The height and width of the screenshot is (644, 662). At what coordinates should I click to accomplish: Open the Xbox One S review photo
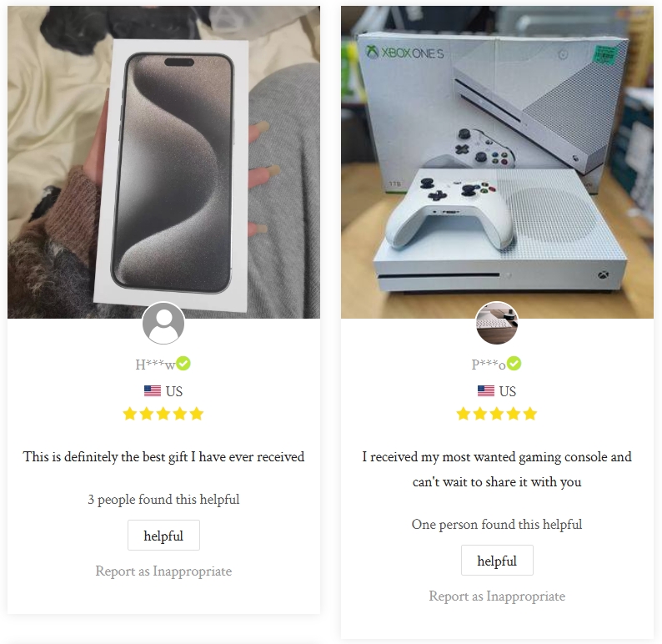coord(498,162)
